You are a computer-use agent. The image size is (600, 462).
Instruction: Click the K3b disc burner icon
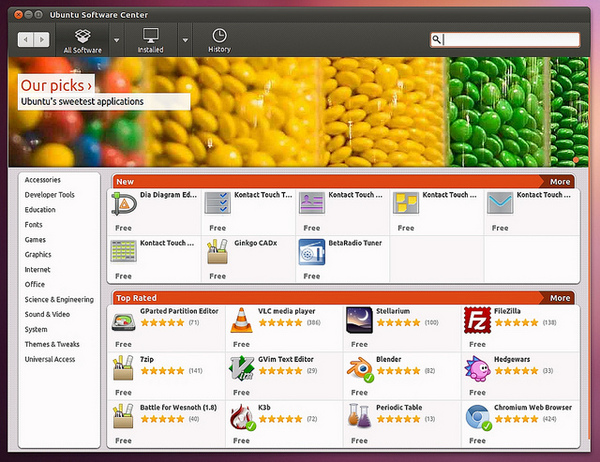pyautogui.click(x=243, y=417)
